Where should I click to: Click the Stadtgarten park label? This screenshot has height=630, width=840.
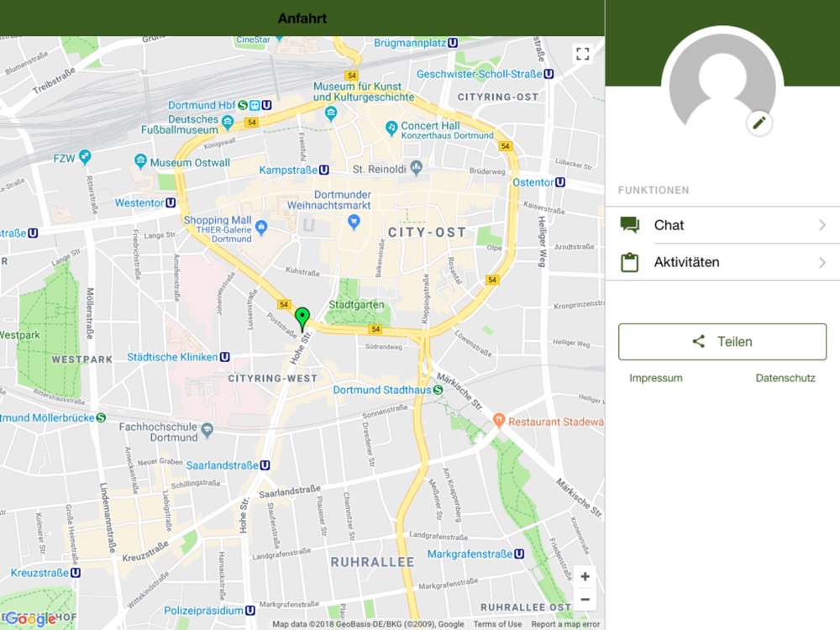[x=356, y=305]
